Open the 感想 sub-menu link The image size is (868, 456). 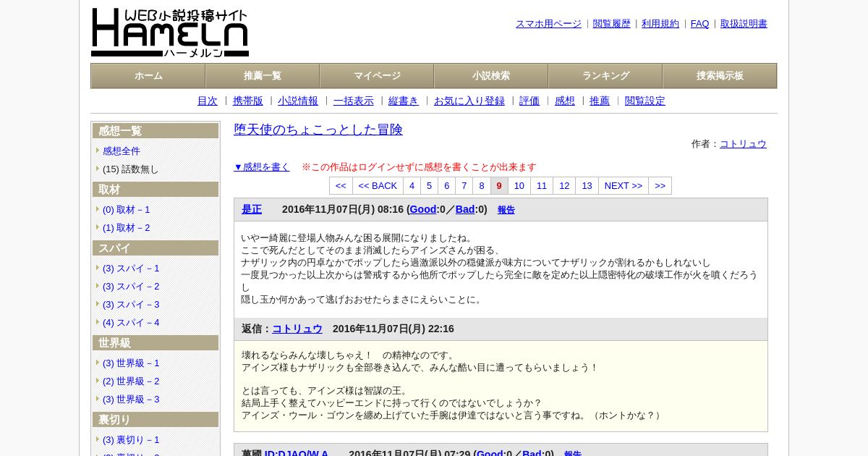point(565,101)
